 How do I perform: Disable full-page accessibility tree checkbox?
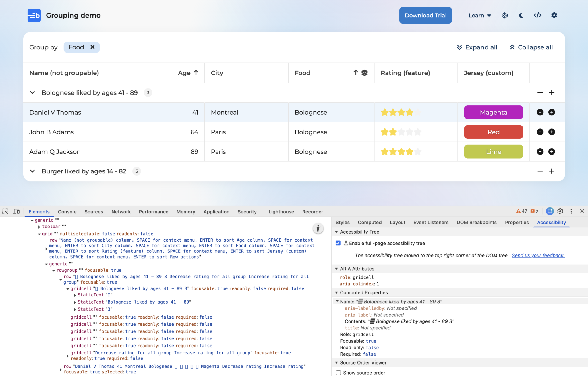coord(338,243)
